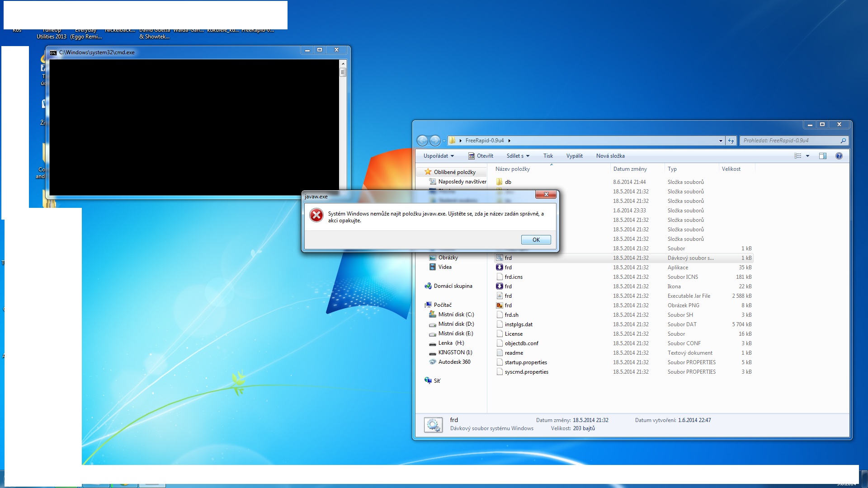Screen dimensions: 868x488
Task: Select the frd.sh file
Action: tap(511, 315)
